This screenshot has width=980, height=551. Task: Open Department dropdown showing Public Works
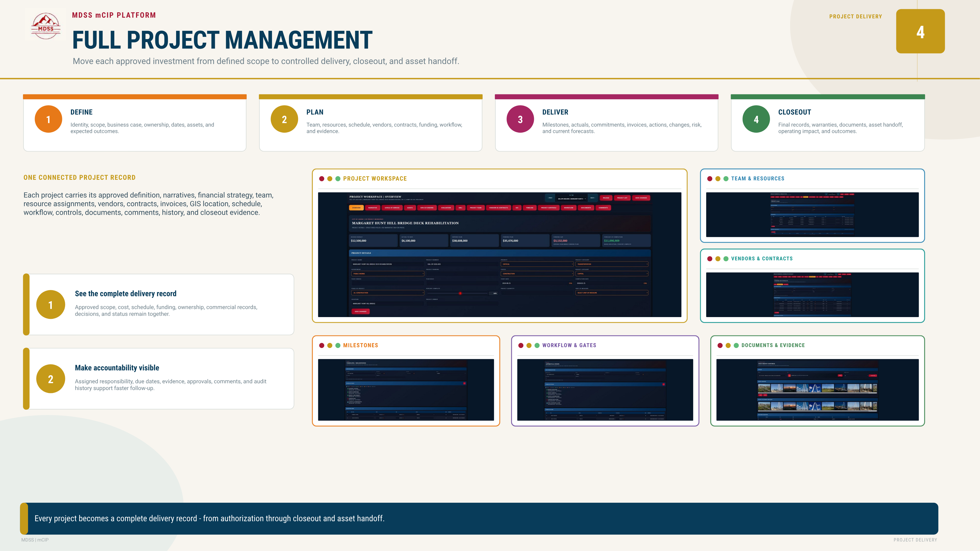point(388,274)
